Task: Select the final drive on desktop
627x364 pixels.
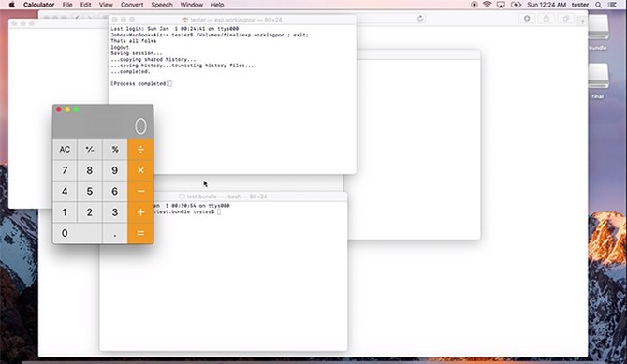Action: [598, 81]
